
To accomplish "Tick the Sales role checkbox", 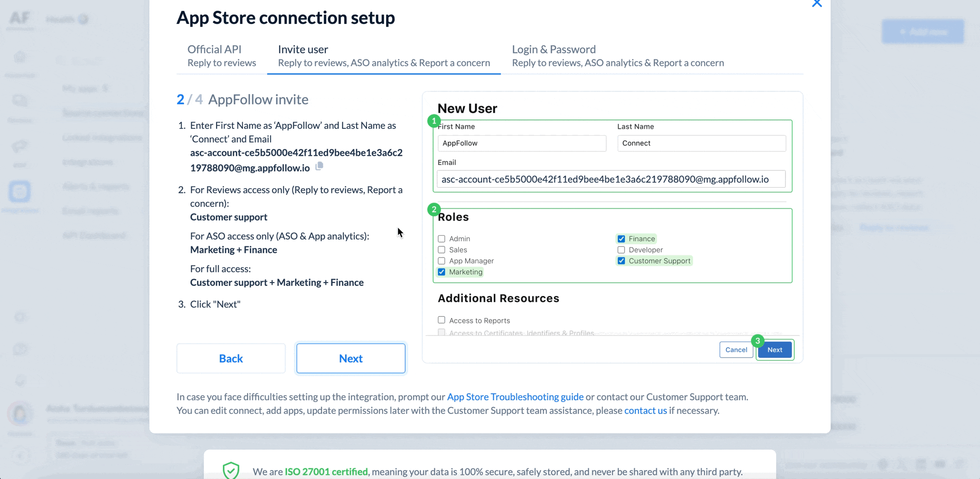I will point(441,250).
